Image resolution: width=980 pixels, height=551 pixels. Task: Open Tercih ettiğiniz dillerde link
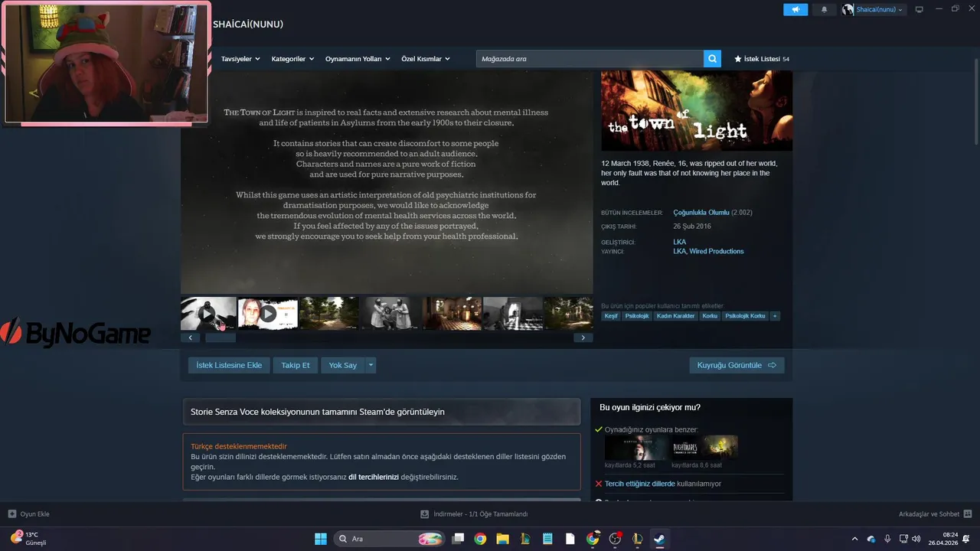pos(640,484)
